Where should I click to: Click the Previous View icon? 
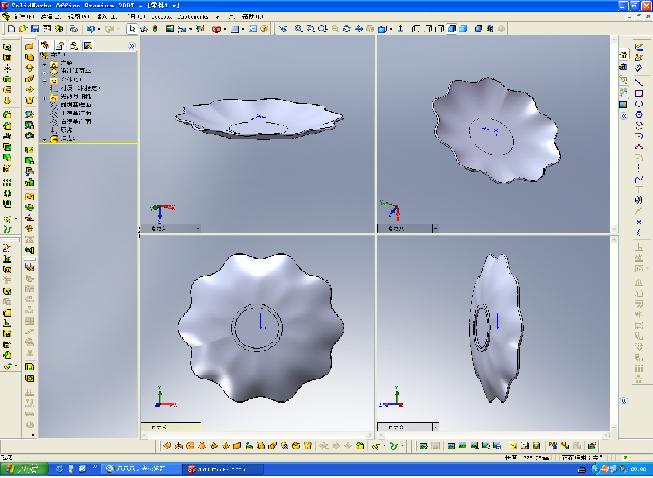click(283, 29)
